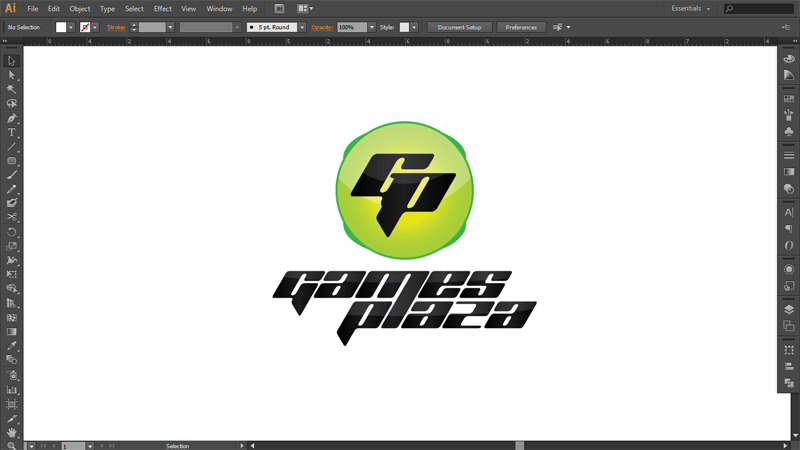Select the Type tool
This screenshot has height=450, width=800.
click(12, 132)
